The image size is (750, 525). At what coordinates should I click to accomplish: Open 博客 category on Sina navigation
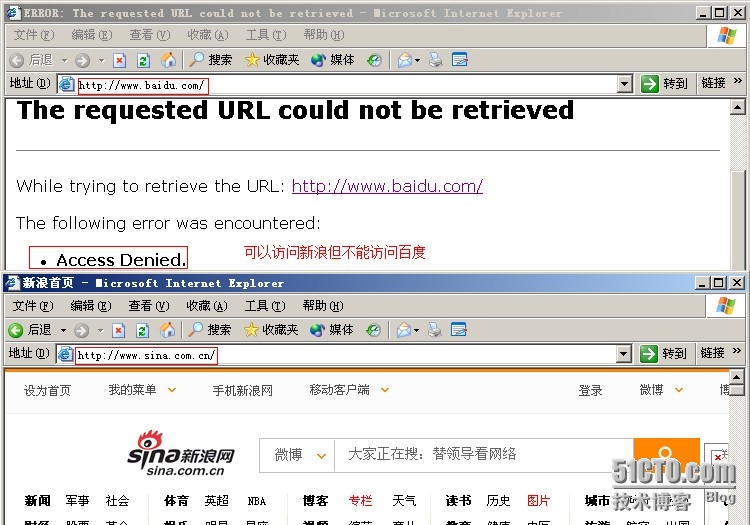[x=315, y=501]
